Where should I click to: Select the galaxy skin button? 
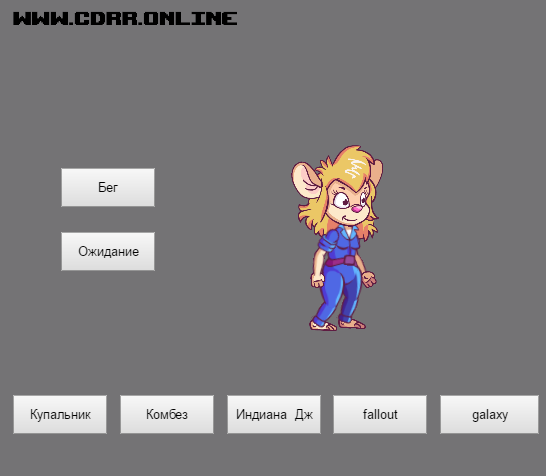489,414
